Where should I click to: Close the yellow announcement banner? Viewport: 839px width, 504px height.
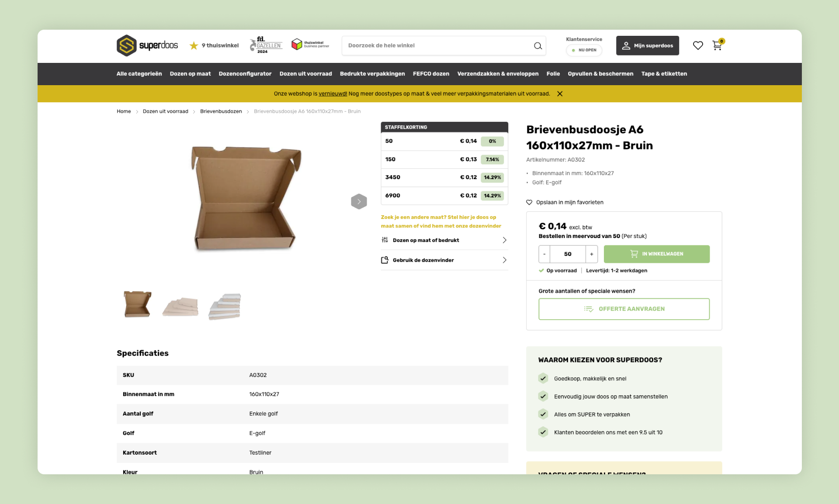[560, 94]
